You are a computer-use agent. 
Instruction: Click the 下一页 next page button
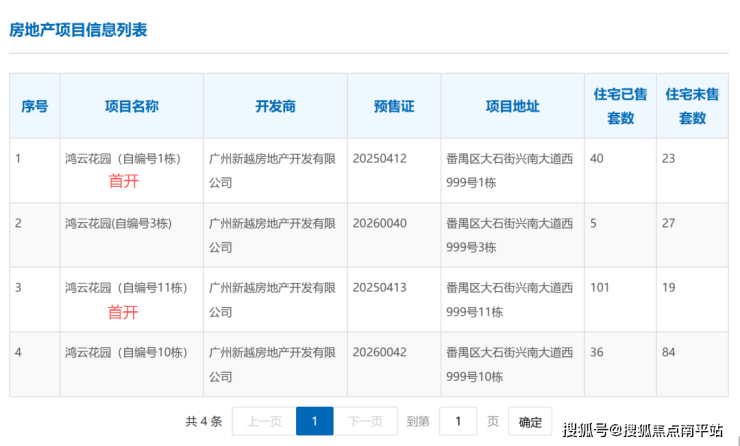point(366,421)
